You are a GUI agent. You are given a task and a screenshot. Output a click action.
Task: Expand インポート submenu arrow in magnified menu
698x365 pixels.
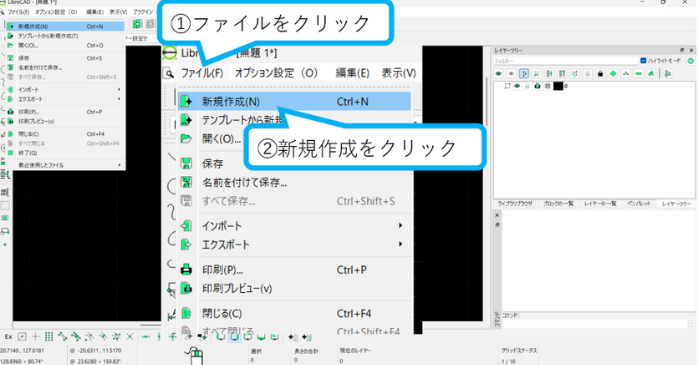(x=401, y=226)
